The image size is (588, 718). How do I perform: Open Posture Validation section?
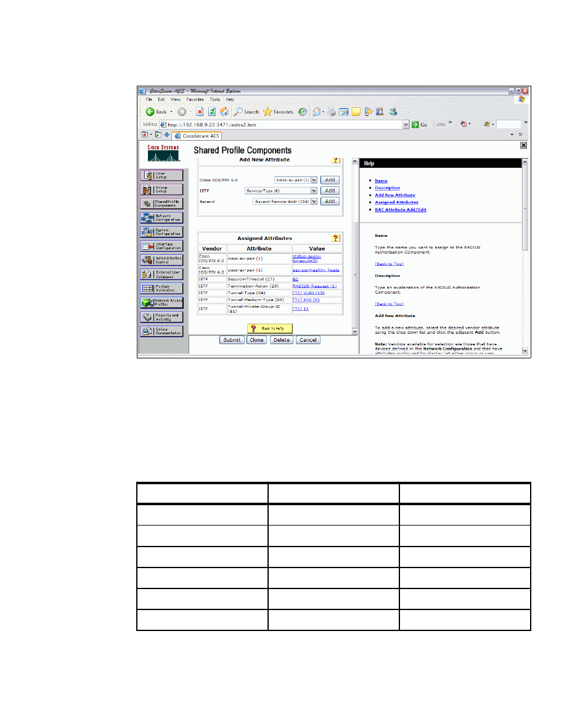[x=161, y=289]
